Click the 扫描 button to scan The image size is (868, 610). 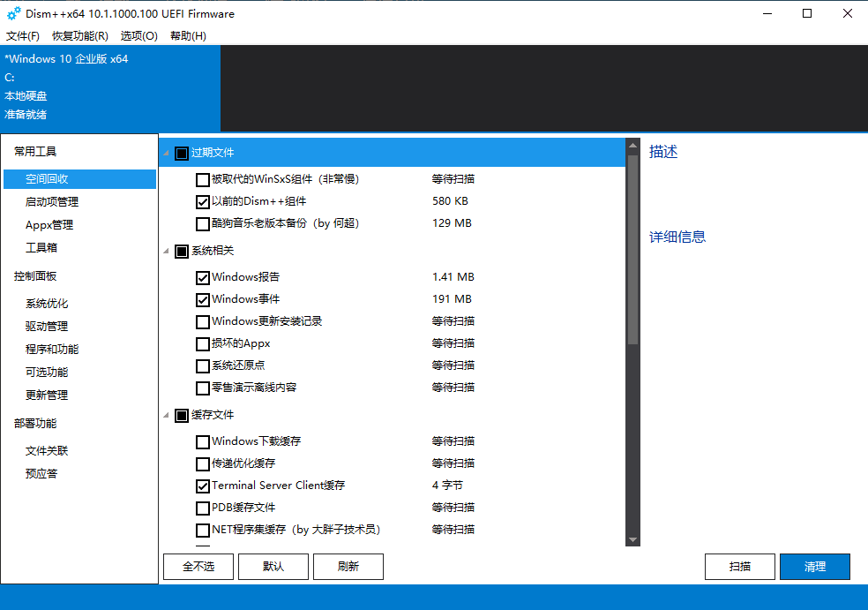[x=739, y=566]
